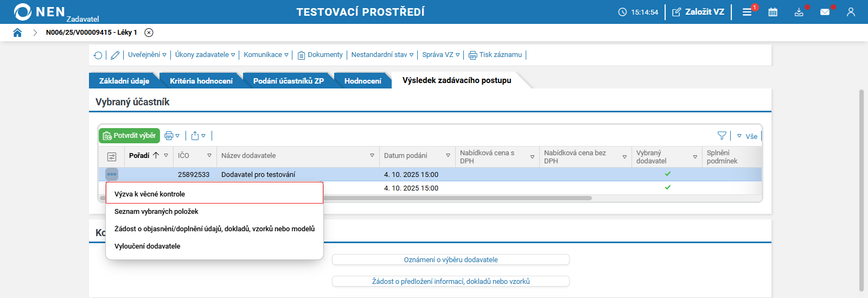Open the Nabídková cena s DPH filter arrow
Screen dimensions: 868x298
[x=532, y=157]
